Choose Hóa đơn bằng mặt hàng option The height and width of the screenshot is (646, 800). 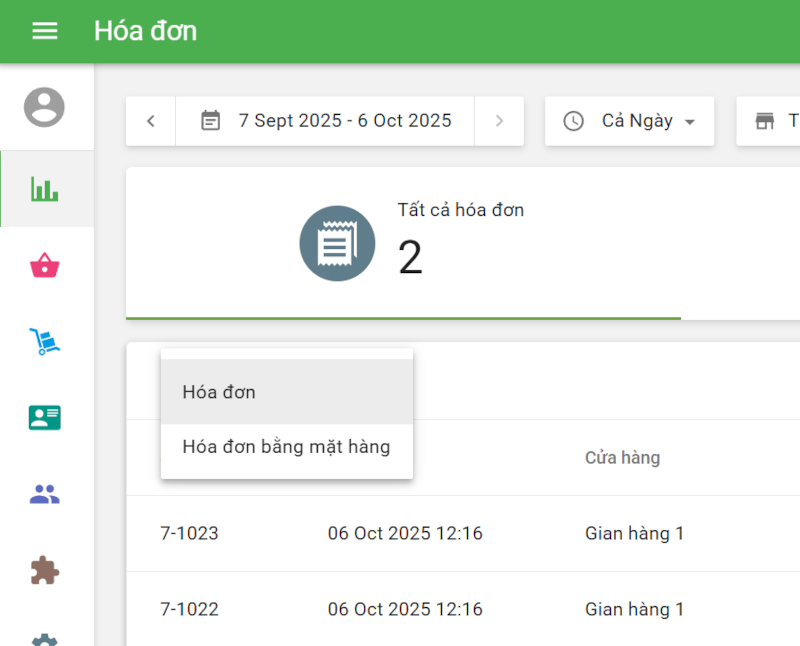[286, 447]
